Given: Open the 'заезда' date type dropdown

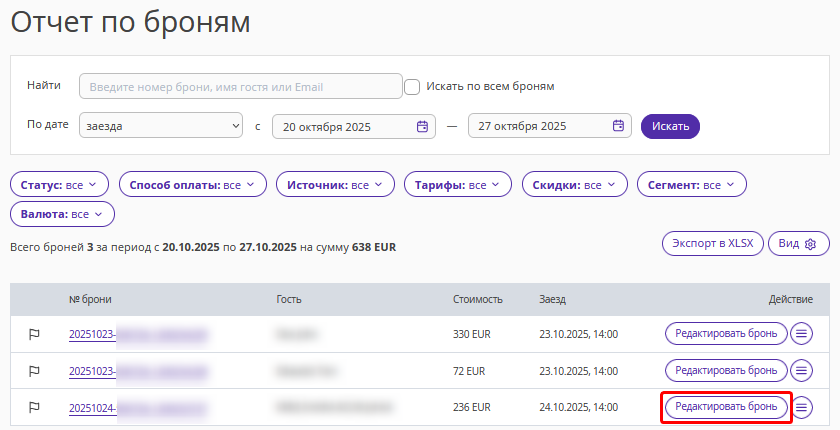Looking at the screenshot, I should click(x=163, y=126).
